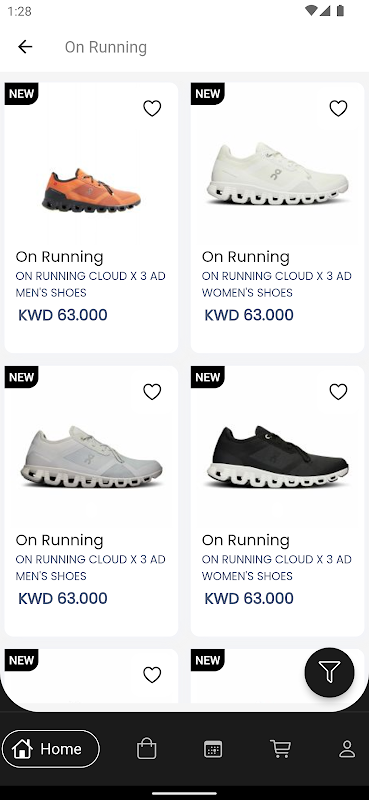
Task: Select the grey men's shoes product title
Action: click(90, 567)
